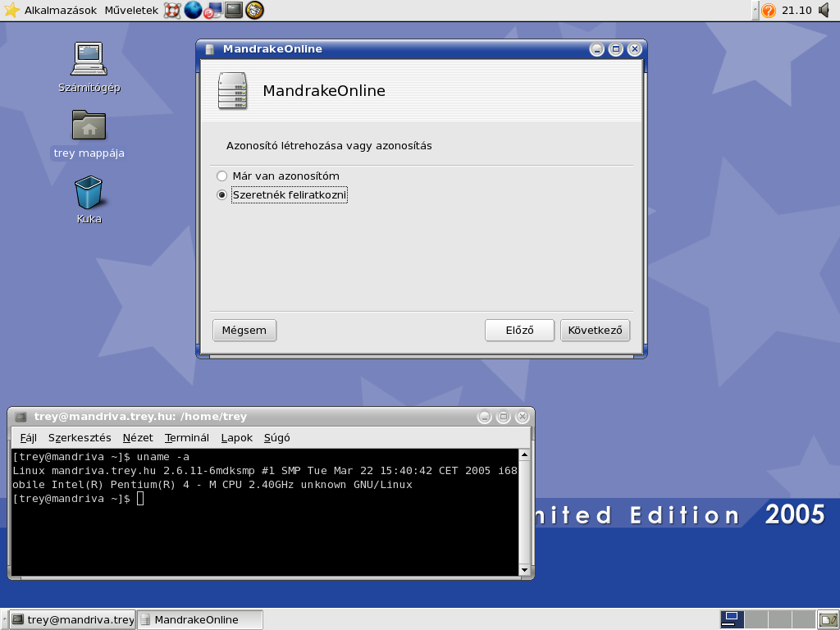
Task: Click the terminal prompt cursor line
Action: coord(78,499)
